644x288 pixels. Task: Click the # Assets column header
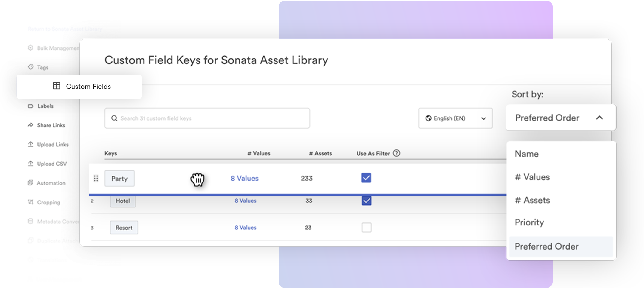[x=320, y=153]
